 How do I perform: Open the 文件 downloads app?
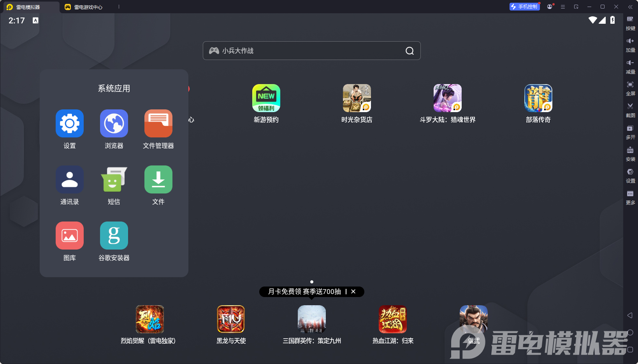158,179
